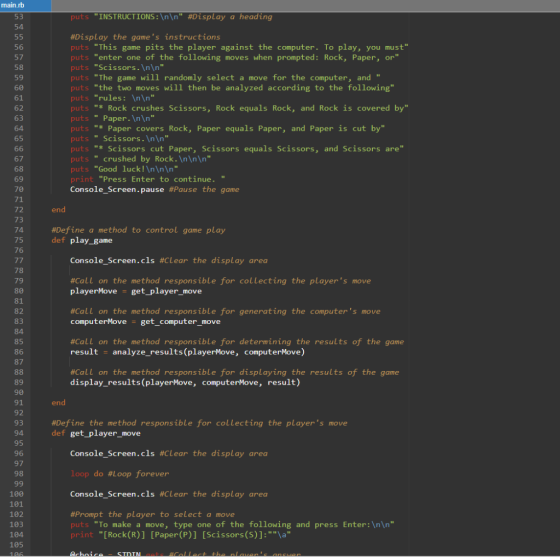Screen dimensions: 560x557
Task: Click comment '#Define a method to control game play'
Action: tap(138, 230)
